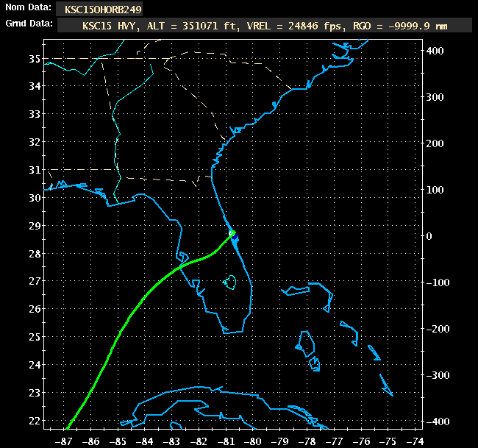Click crossrange label 400 on right axis

[435, 51]
